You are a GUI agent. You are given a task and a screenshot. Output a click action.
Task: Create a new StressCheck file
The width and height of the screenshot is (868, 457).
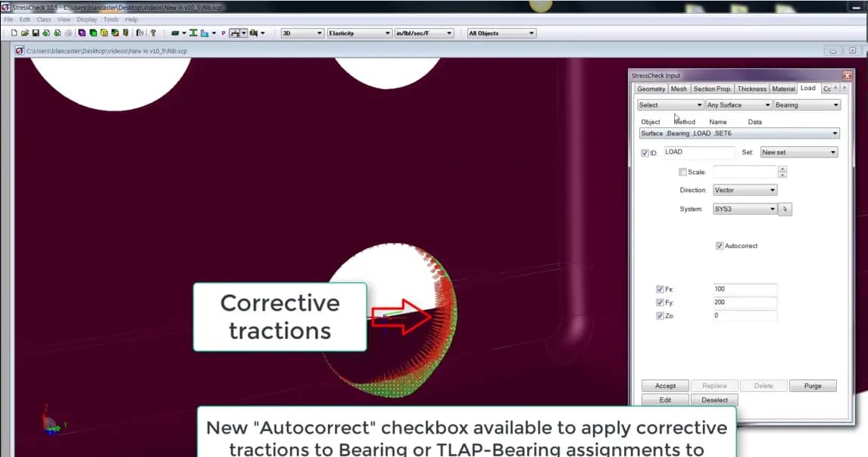coord(14,33)
